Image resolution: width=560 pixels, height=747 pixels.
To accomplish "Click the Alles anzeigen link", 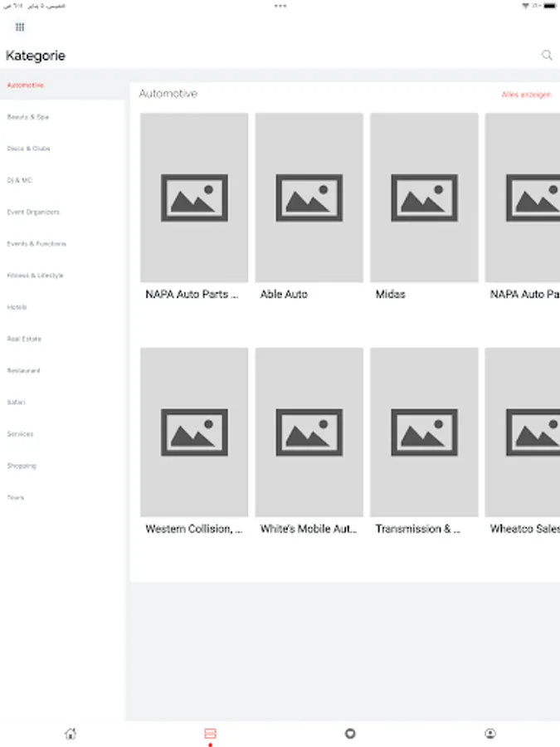I will [526, 95].
